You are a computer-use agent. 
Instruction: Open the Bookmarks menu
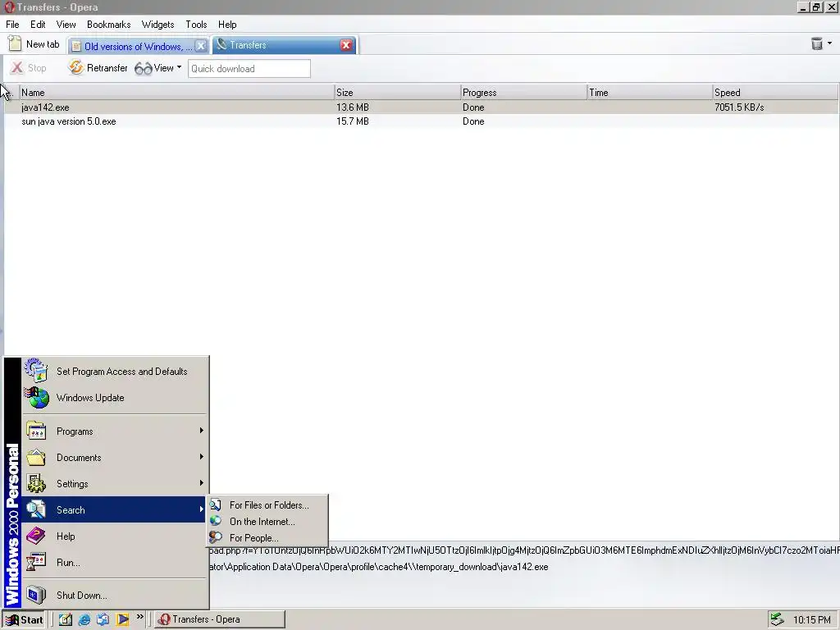109,25
